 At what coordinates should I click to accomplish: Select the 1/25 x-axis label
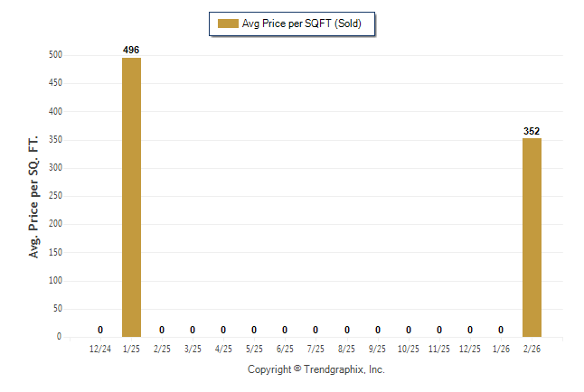pyautogui.click(x=131, y=348)
